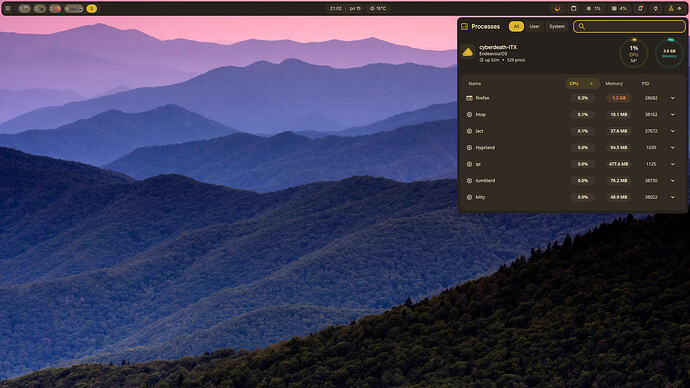
Task: Expand the qs process row
Action: click(672, 164)
